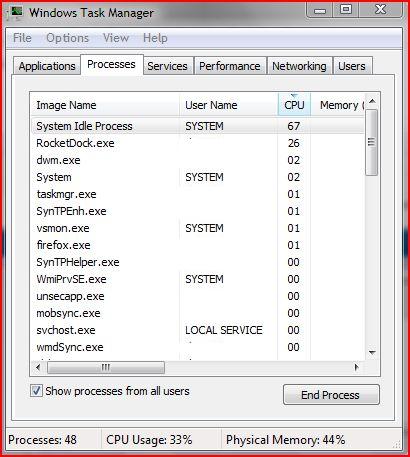Select the mobsync.exe process
The height and width of the screenshot is (457, 410).
point(198,313)
